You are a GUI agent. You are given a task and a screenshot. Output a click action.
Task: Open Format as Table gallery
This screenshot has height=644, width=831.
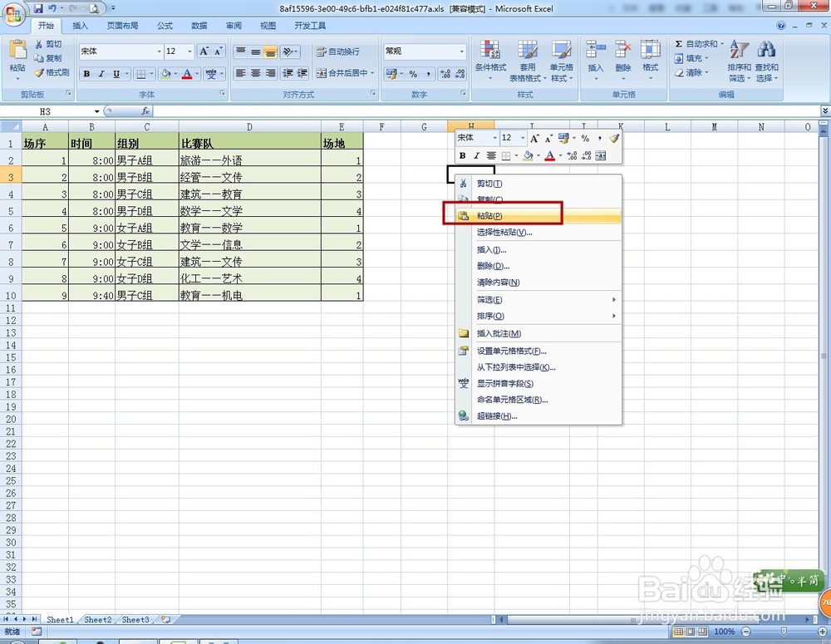coord(528,61)
